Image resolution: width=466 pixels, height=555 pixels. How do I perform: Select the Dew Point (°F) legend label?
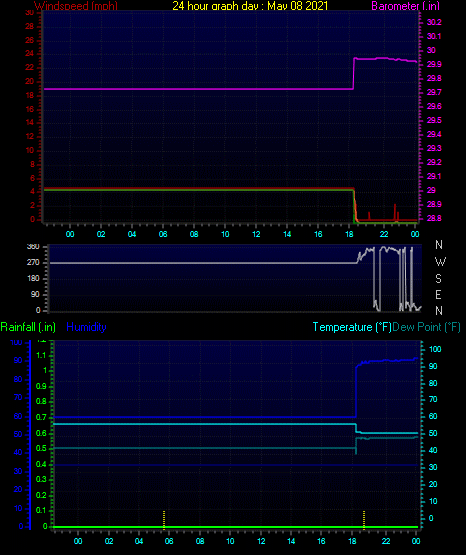coord(426,327)
